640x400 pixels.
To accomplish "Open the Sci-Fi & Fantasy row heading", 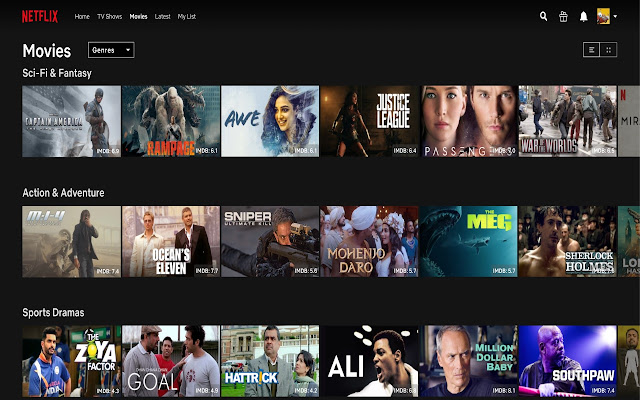I will 57,73.
